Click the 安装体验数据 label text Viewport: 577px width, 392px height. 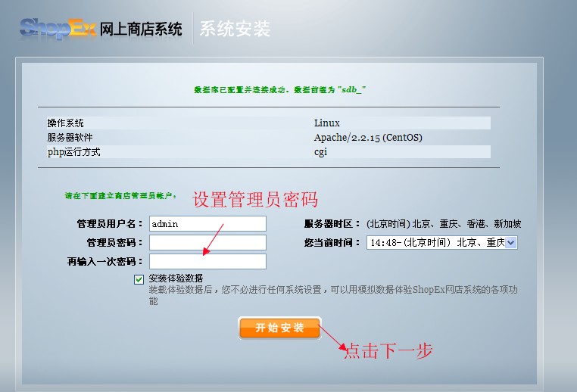pos(176,278)
